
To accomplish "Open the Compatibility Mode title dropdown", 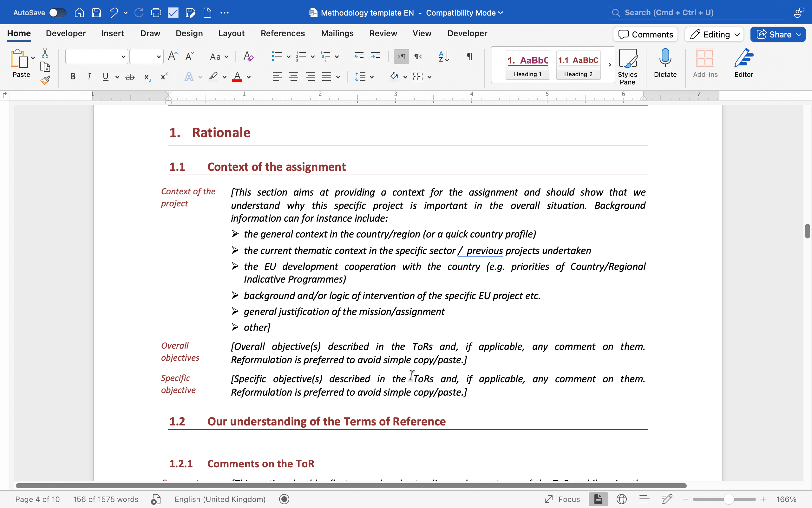I will [x=464, y=13].
